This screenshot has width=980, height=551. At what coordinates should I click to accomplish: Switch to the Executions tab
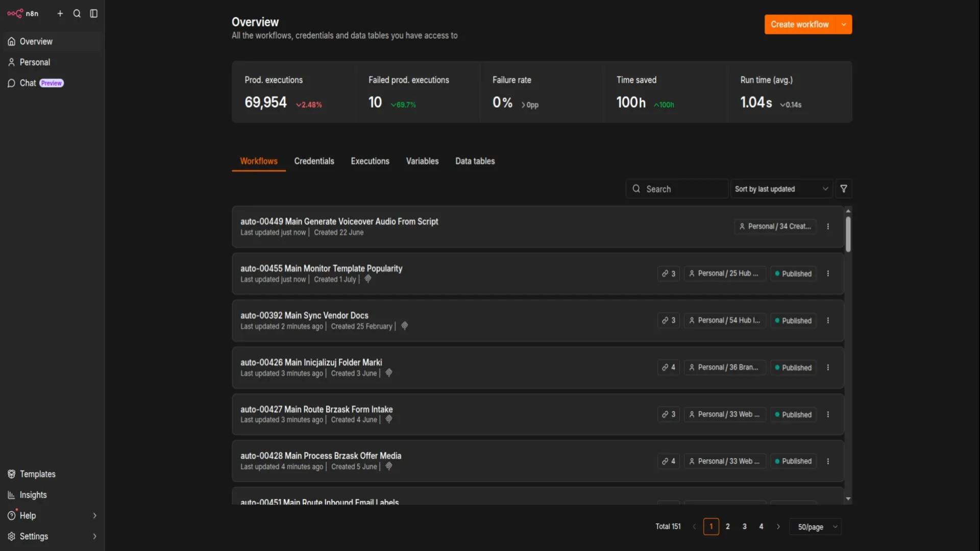tap(370, 161)
